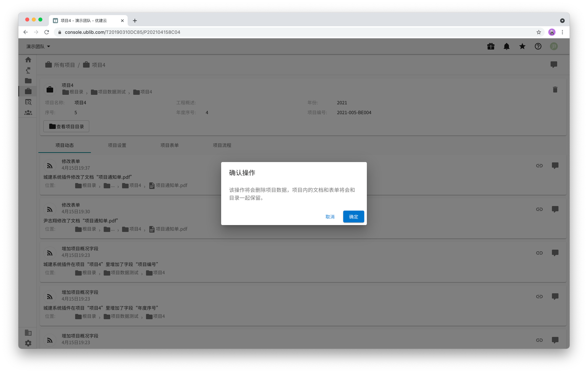Expand the 演示团队 team dropdown

(38, 47)
